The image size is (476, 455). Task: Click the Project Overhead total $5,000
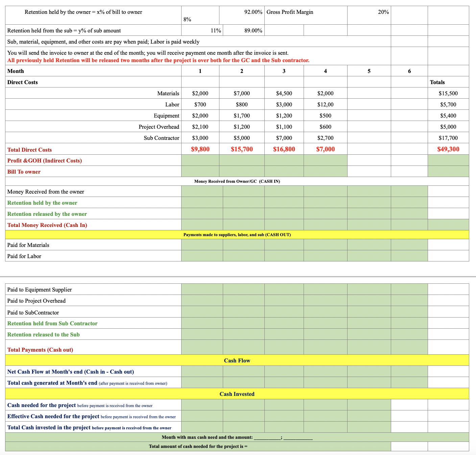448,127
